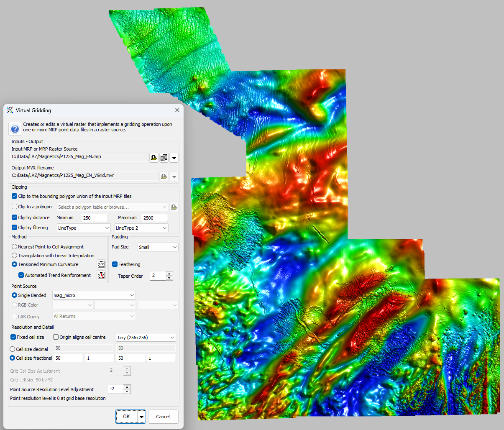Open the Pad Size dropdown

point(158,247)
